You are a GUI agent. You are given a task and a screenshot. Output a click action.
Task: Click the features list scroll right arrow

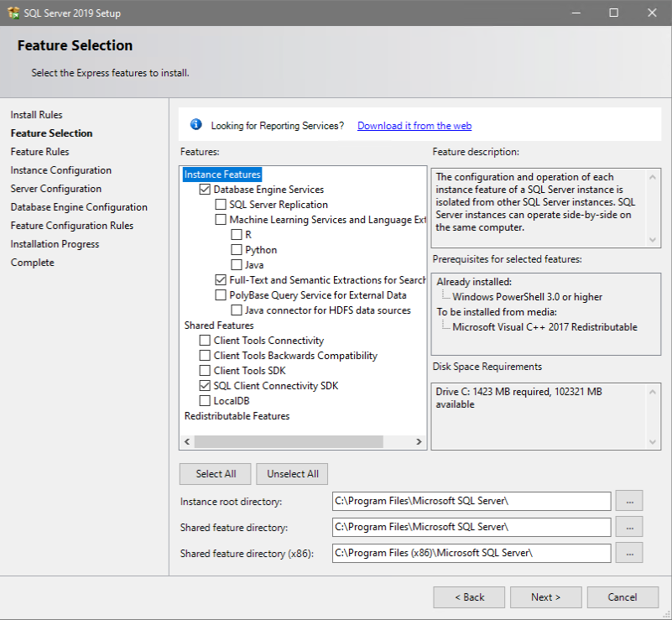[x=419, y=442]
